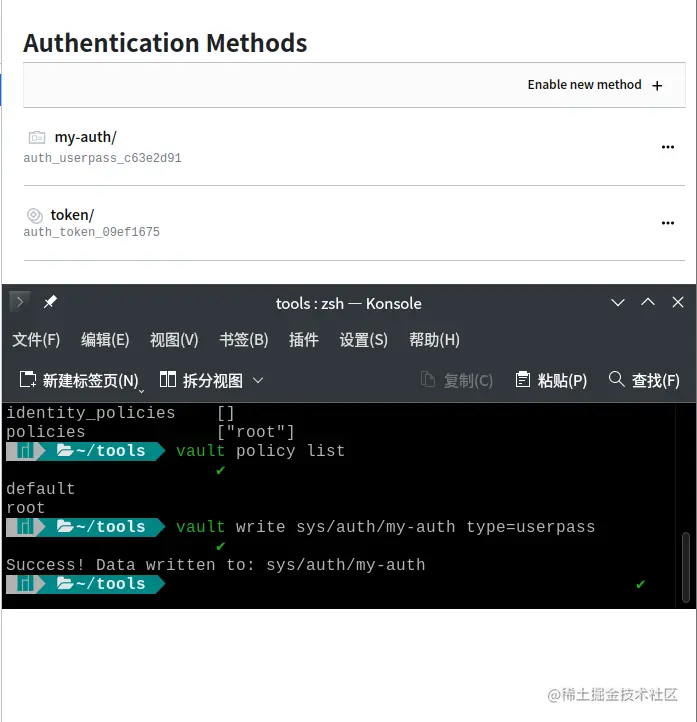This screenshot has height=722, width=697.
Task: Click the Manjaro logo in the last prompt
Action: tap(25, 584)
